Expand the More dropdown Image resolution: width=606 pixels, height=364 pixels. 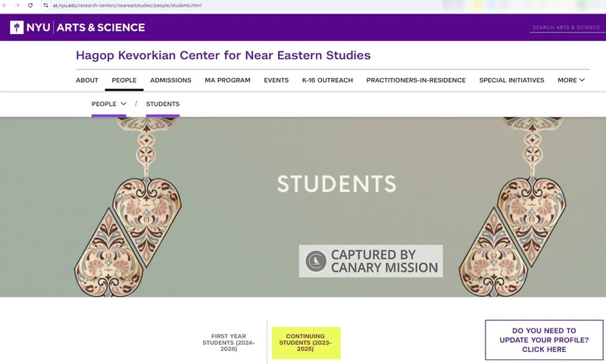[x=571, y=80]
